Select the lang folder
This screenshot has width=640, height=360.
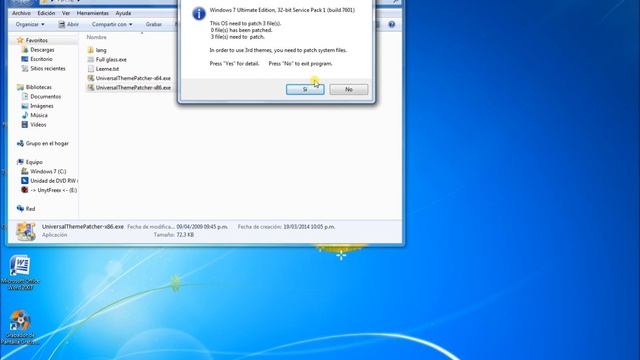101,50
